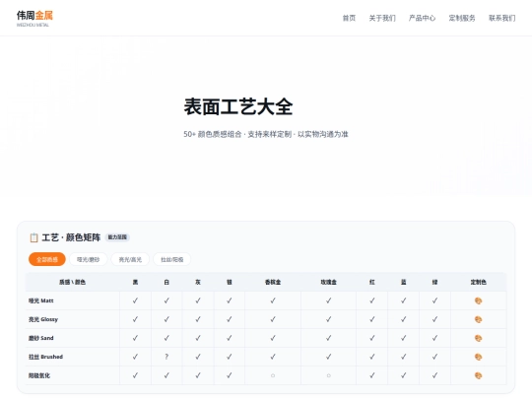This screenshot has width=532, height=399.
Task: Click the checkmark in 亮光 Glossy 红 cell
Action: click(372, 319)
